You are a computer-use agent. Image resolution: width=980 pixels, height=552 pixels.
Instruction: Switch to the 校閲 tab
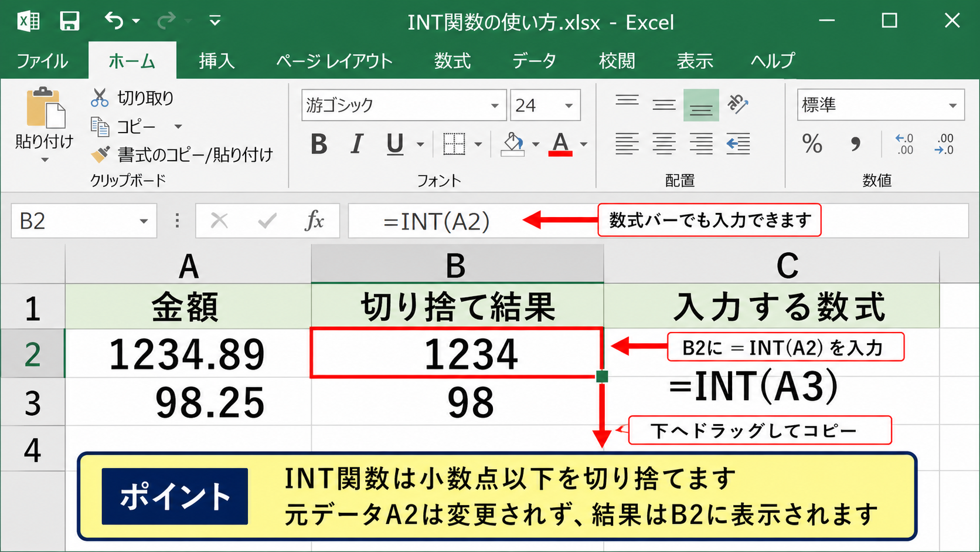pos(617,60)
